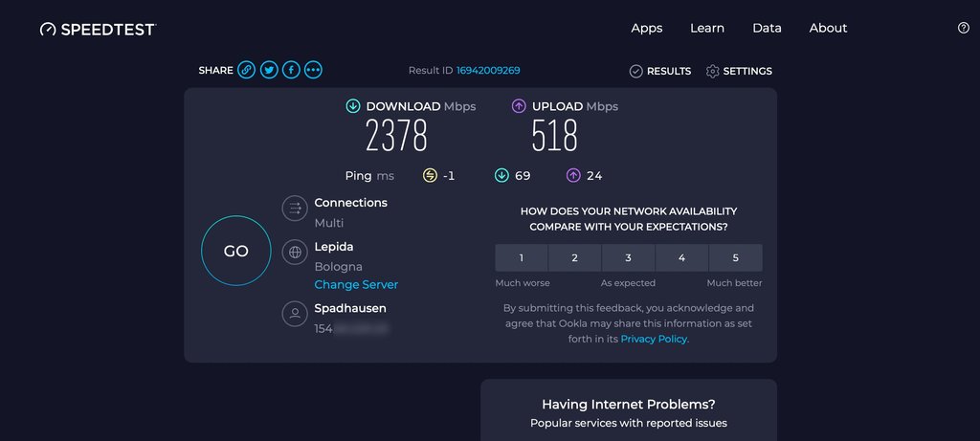This screenshot has height=441, width=980.
Task: Open the Data menu
Action: tap(767, 28)
